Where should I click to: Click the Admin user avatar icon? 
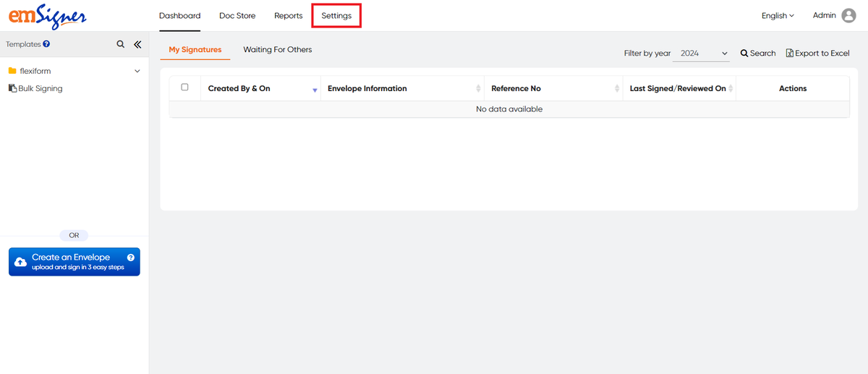pos(848,16)
